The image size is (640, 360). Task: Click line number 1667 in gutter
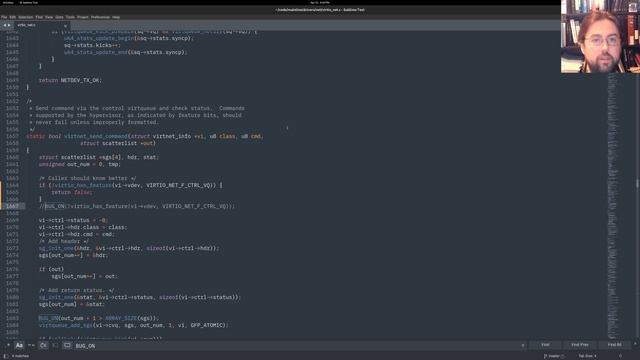(12, 206)
